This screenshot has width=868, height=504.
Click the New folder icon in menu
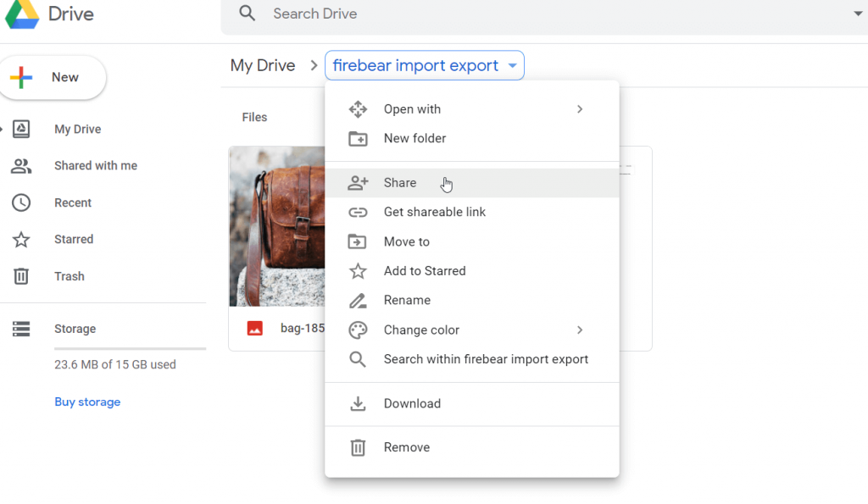(358, 138)
